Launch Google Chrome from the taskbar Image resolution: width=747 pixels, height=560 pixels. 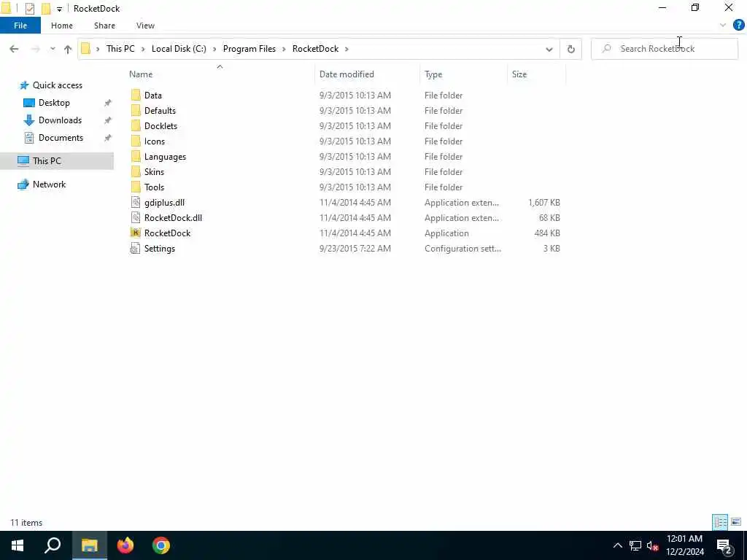coord(161,545)
